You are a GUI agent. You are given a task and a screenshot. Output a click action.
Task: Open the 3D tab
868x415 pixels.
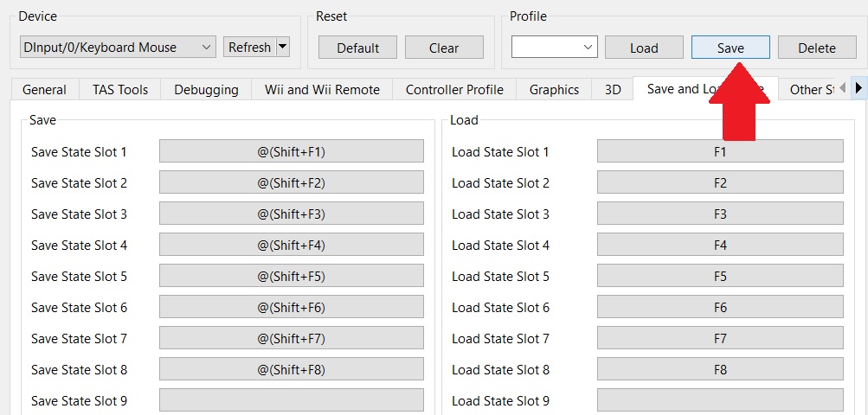(613, 90)
